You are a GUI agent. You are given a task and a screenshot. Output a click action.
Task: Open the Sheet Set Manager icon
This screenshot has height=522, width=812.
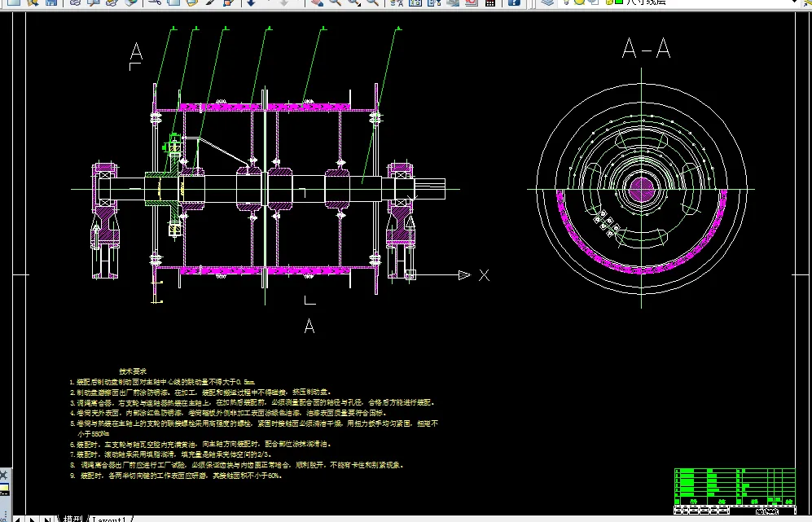(x=453, y=2)
